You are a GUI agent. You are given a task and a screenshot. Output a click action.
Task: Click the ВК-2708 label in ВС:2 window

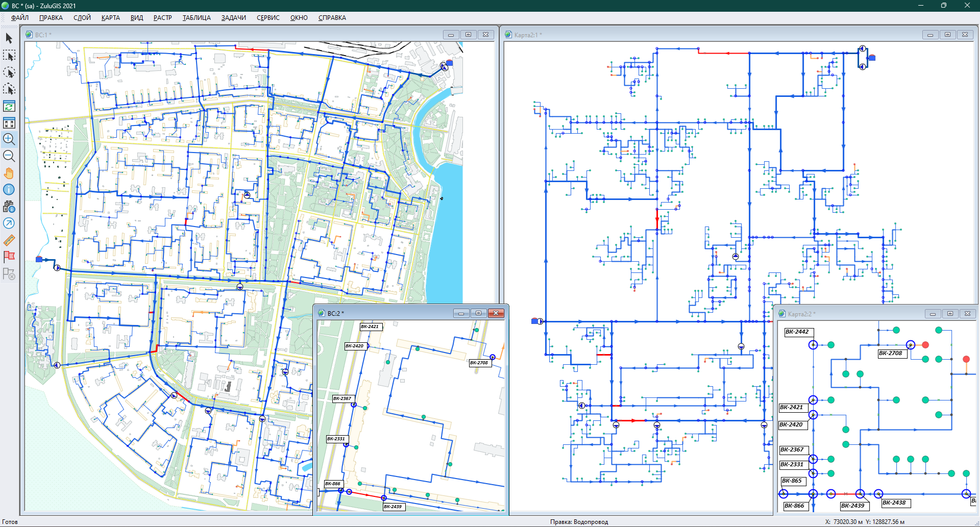click(479, 363)
